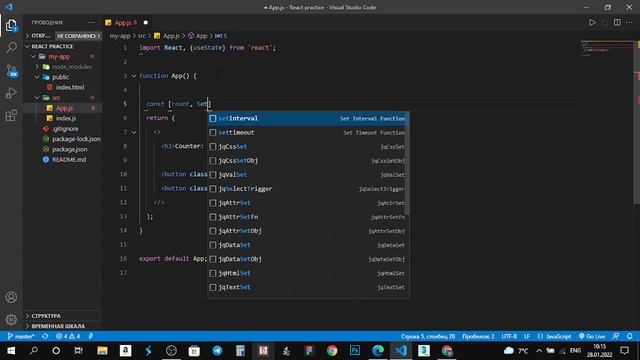Viewport: 640px width, 360px height.
Task: Open README.md file
Action: (x=69, y=160)
